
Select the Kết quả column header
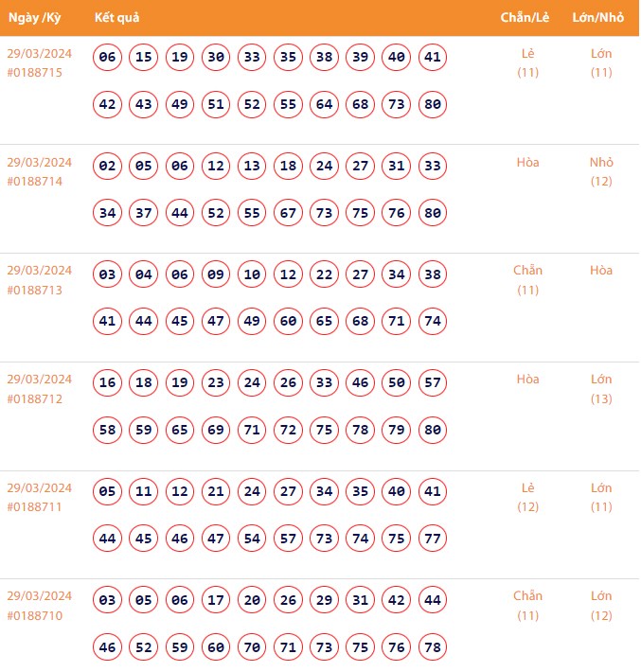pyautogui.click(x=118, y=19)
